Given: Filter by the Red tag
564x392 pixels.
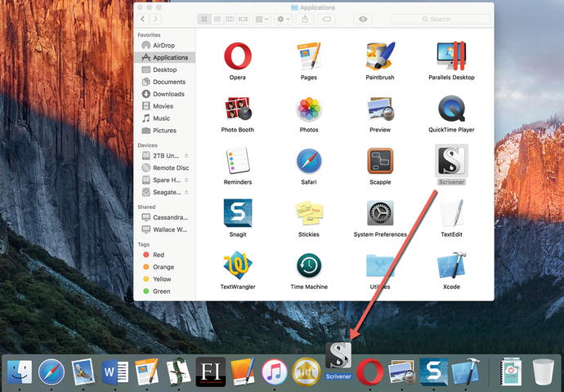Looking at the screenshot, I should (x=165, y=255).
